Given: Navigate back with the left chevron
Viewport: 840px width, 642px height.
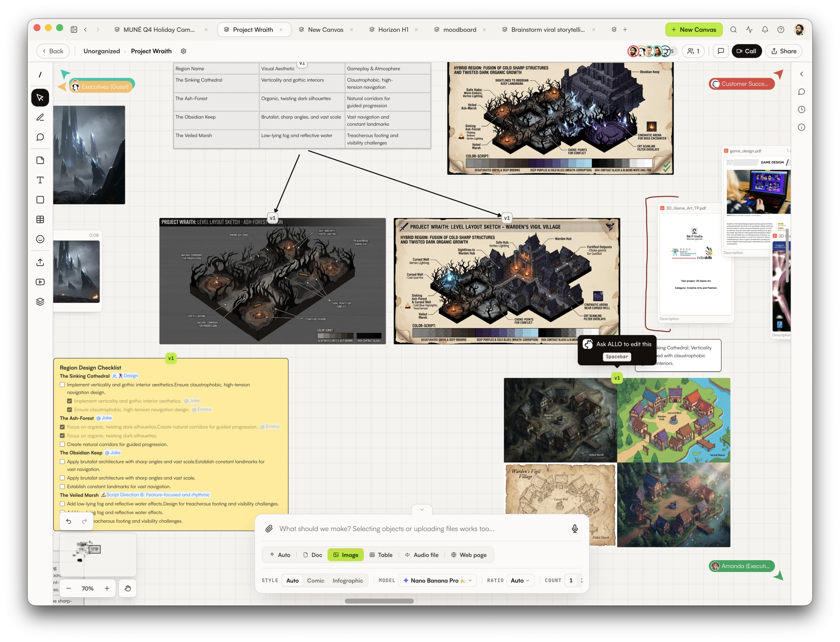Looking at the screenshot, I should [x=86, y=30].
